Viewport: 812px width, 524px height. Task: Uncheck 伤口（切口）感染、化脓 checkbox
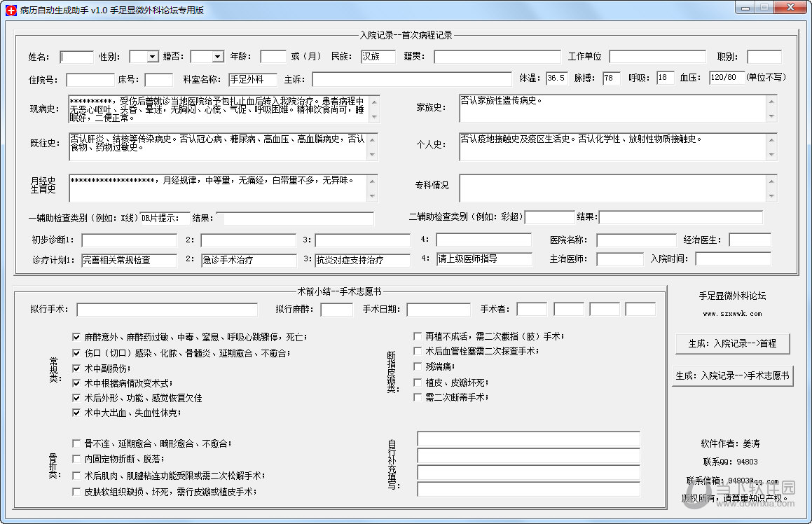(x=76, y=353)
